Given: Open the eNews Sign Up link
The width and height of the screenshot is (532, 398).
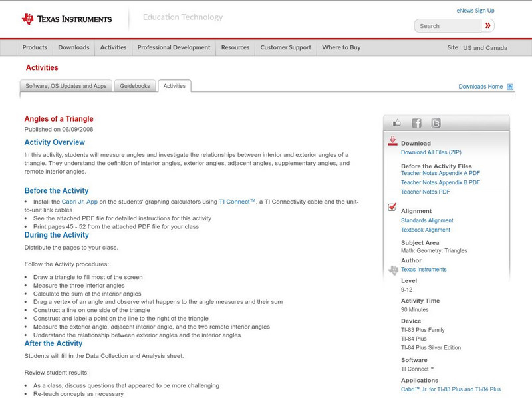Looking at the screenshot, I should coord(475,11).
